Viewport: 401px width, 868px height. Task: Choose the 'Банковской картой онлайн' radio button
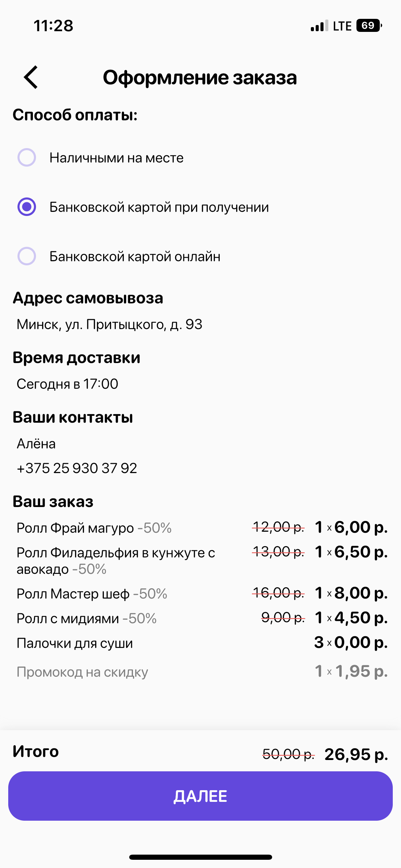click(x=27, y=256)
